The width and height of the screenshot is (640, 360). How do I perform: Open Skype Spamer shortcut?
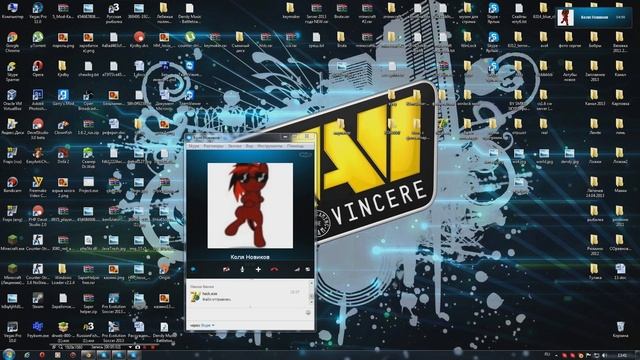tap(12, 70)
